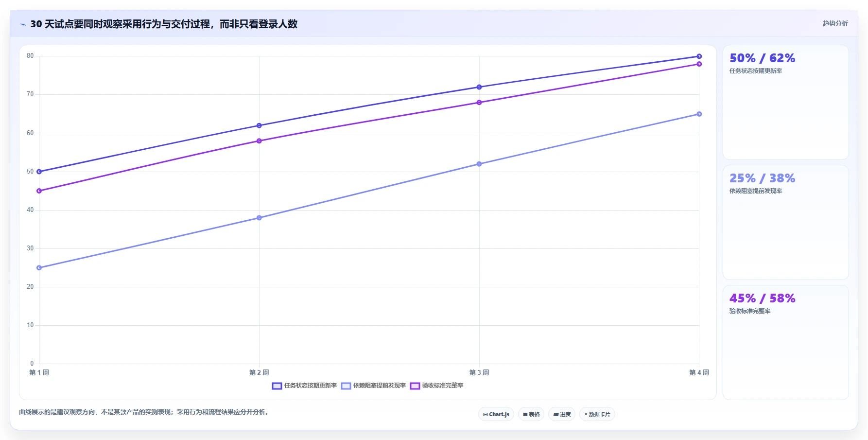Click the 72 data point at 第 3 周

tap(479, 87)
